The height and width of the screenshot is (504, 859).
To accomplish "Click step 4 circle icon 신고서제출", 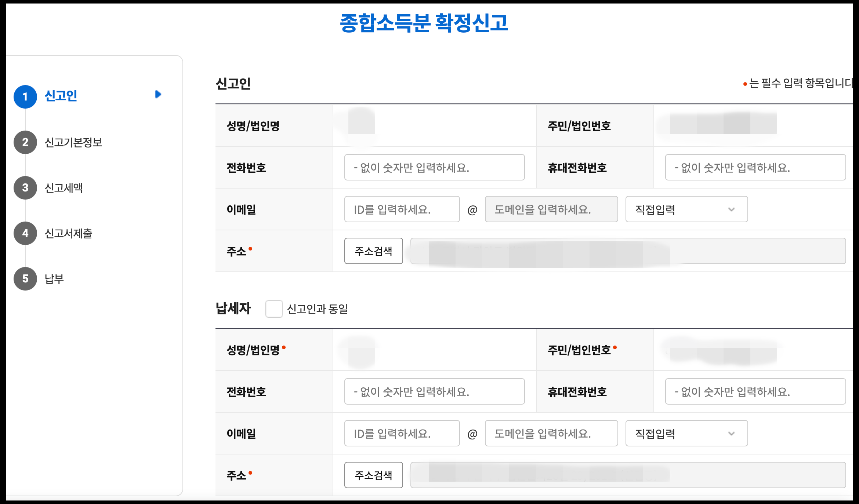I will coord(25,233).
